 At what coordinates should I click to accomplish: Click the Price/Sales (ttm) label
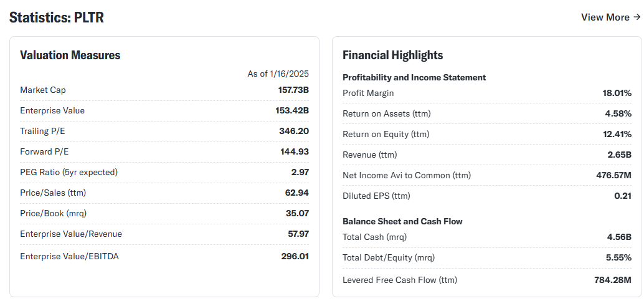click(53, 193)
